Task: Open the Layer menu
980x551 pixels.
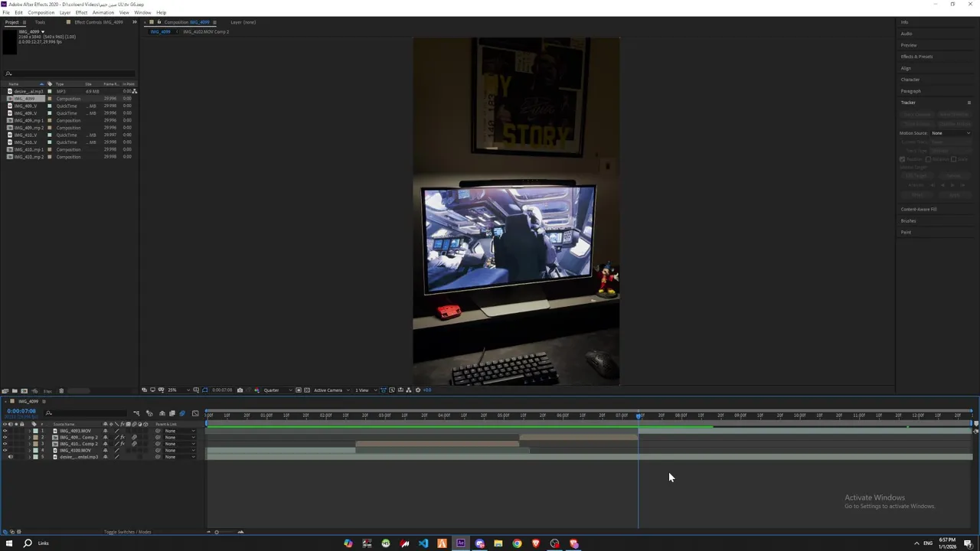Action: pyautogui.click(x=65, y=12)
